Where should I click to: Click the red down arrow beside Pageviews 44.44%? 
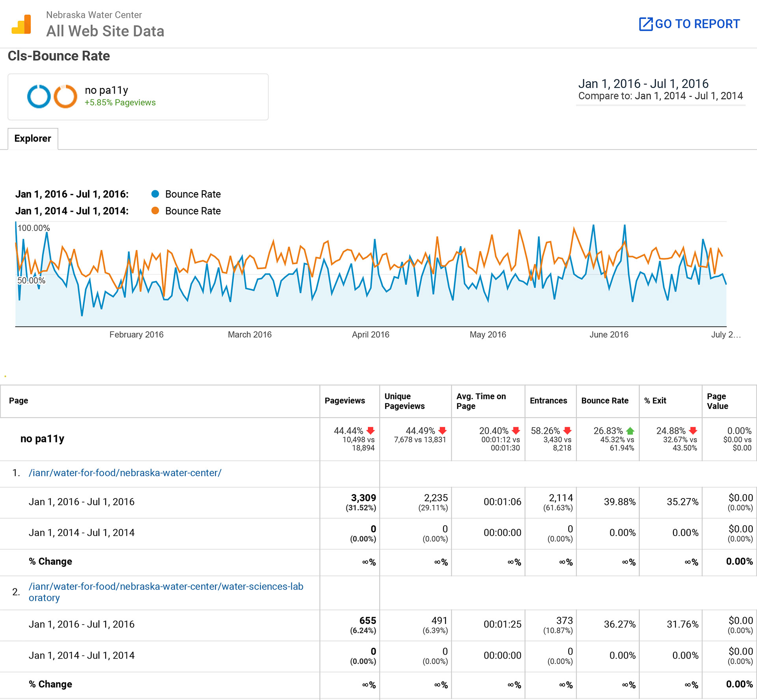(371, 431)
